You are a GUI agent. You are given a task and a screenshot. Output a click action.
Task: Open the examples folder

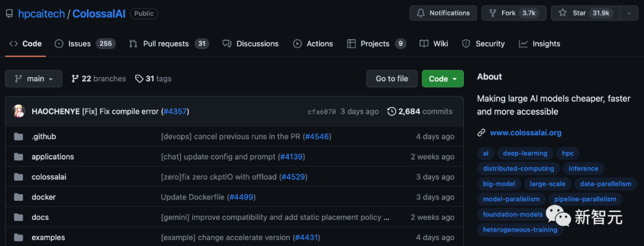click(48, 238)
